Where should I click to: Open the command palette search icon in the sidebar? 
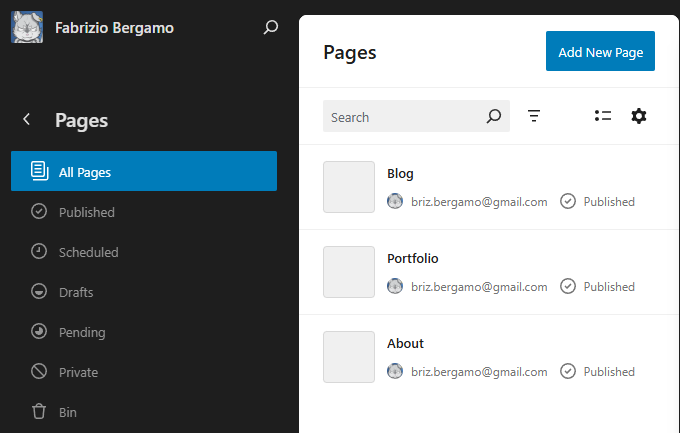pyautogui.click(x=271, y=27)
